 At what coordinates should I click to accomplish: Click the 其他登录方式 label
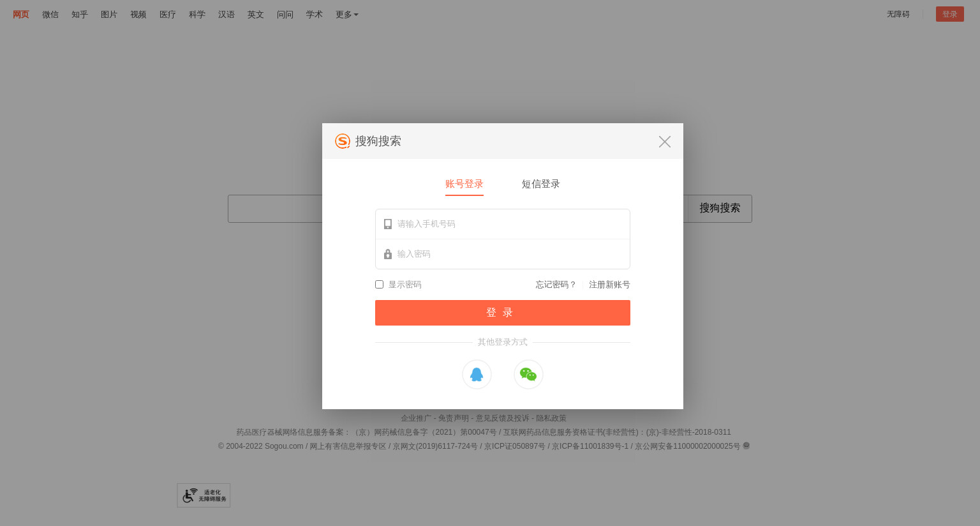[503, 342]
